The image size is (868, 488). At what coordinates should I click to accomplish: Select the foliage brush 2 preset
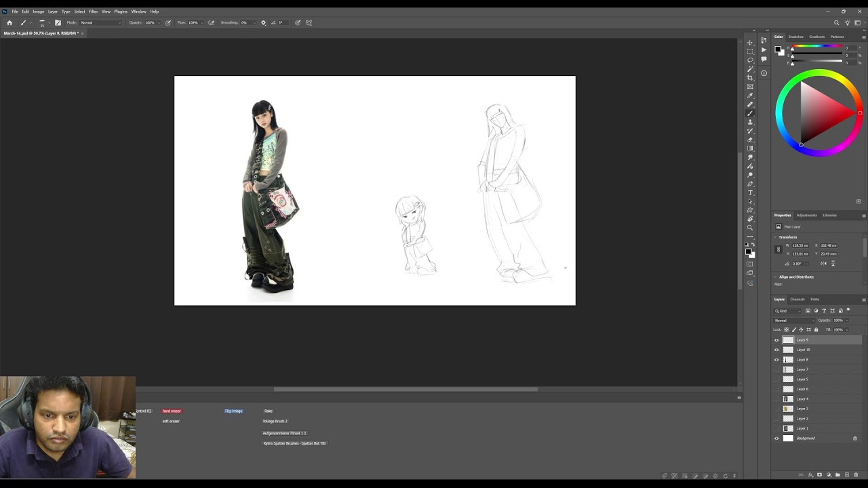(275, 421)
